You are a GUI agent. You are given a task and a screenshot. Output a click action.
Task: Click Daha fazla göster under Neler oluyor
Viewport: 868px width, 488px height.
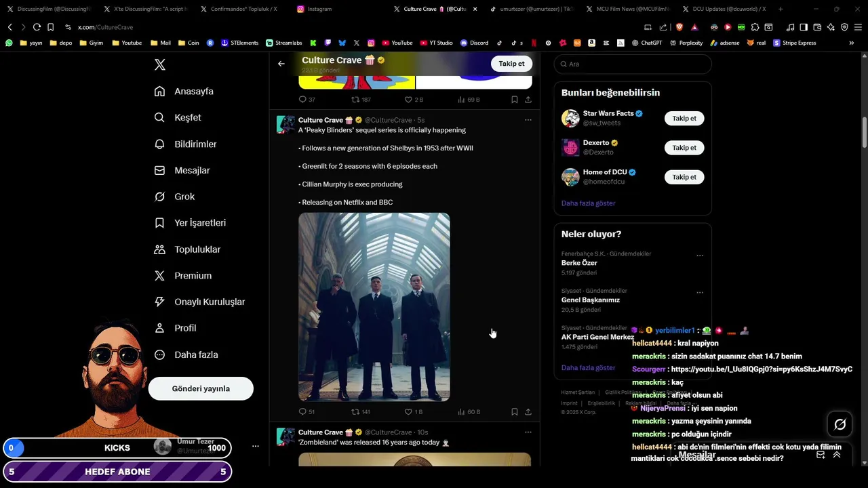click(x=588, y=368)
